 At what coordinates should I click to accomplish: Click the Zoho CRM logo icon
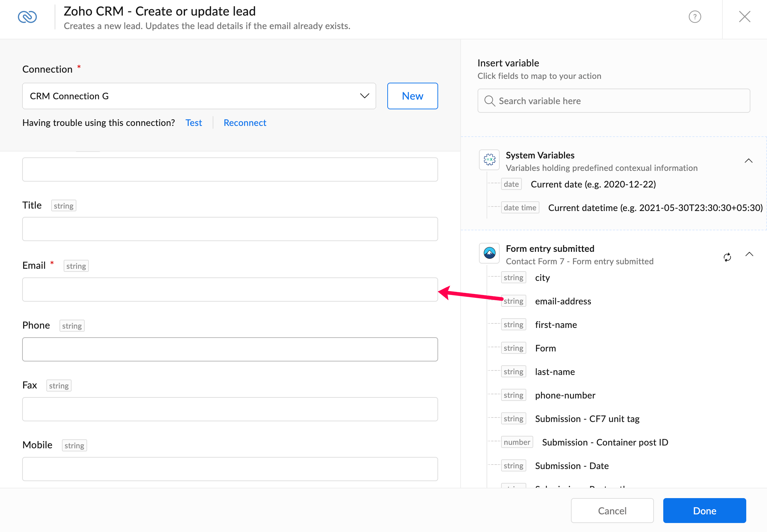point(27,17)
